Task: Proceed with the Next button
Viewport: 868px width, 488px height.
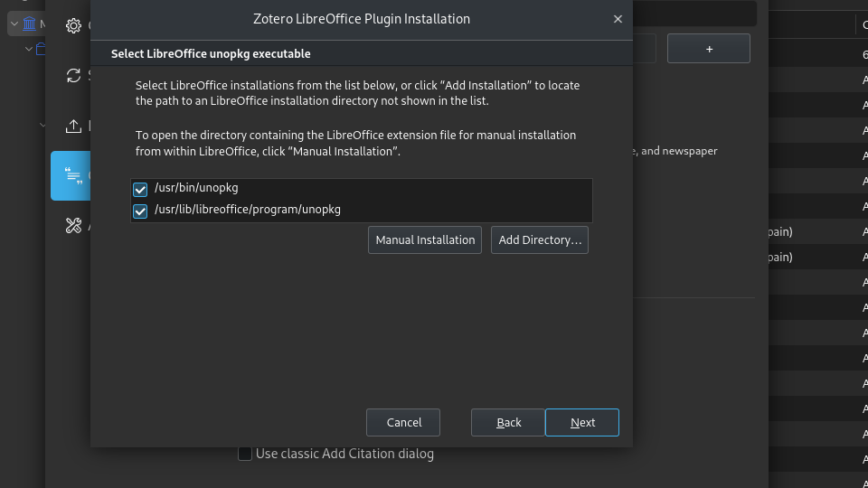Action: (581, 422)
